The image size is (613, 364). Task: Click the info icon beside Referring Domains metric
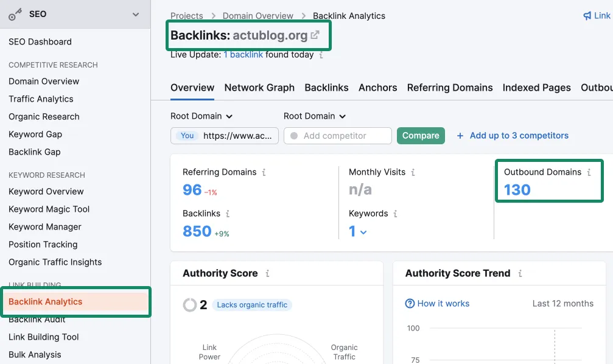click(x=264, y=172)
